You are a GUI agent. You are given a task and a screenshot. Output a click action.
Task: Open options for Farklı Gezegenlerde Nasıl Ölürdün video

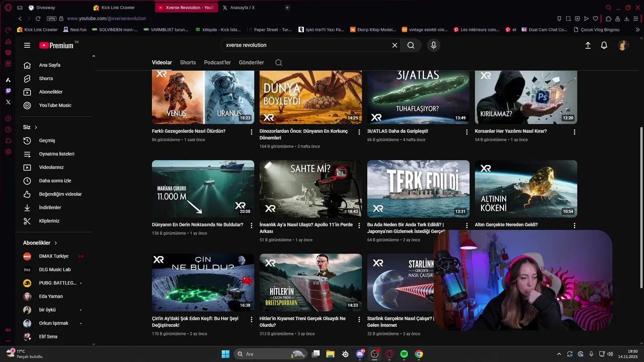pyautogui.click(x=252, y=132)
